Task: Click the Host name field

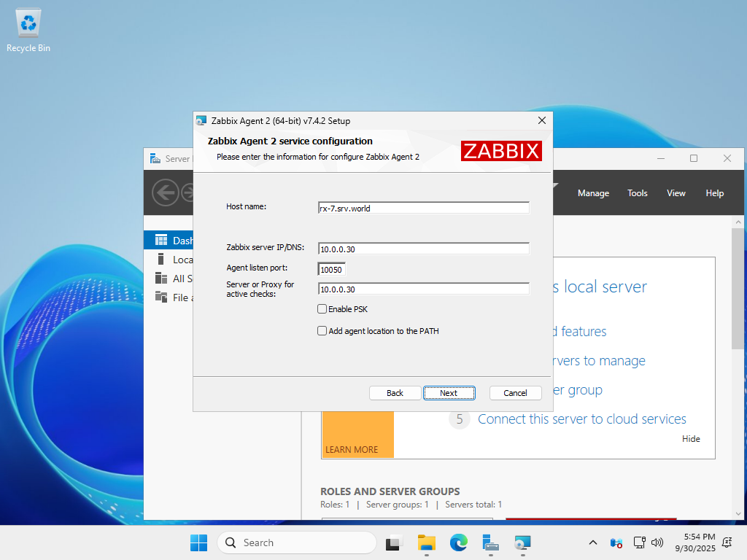Action: (424, 208)
